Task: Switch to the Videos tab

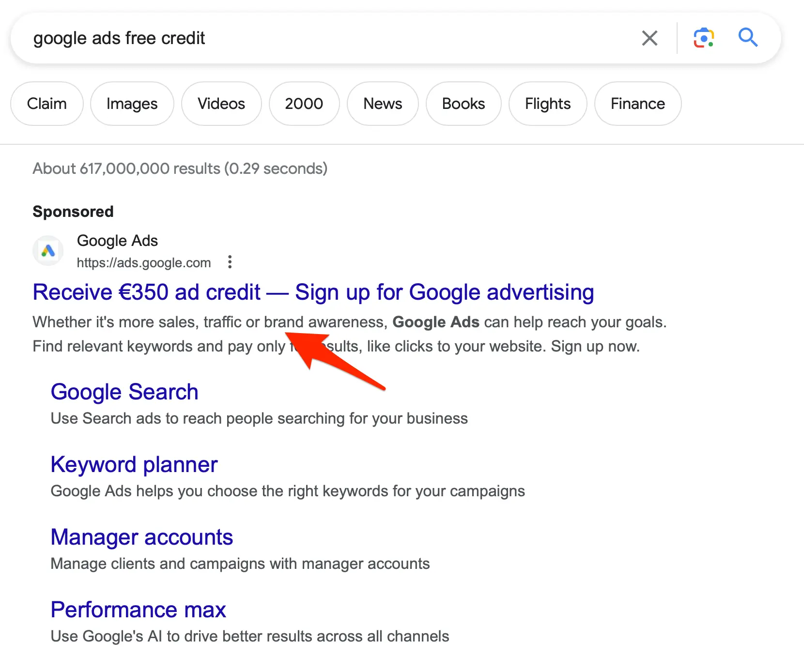Action: click(221, 104)
